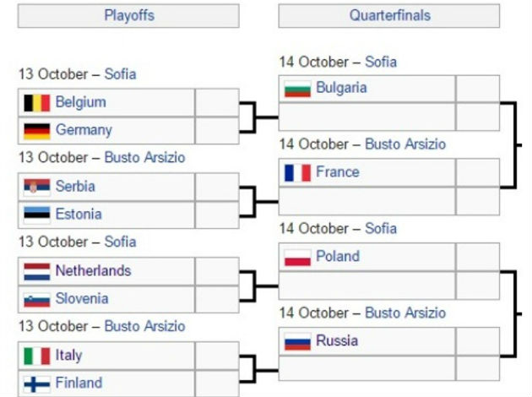Click the Russia flag icon

point(297,342)
